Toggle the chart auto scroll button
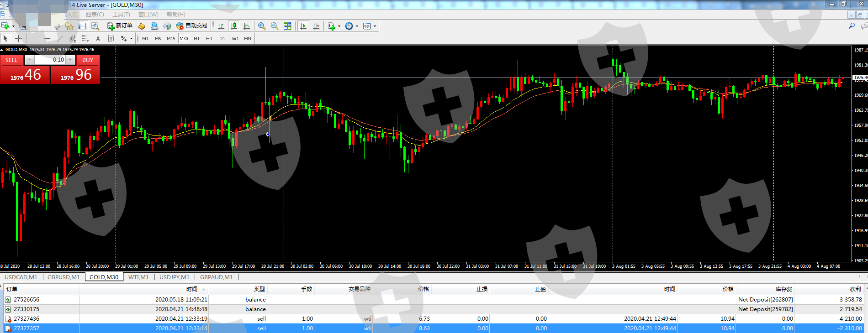Screen dimensions: 868x333 tap(303, 26)
